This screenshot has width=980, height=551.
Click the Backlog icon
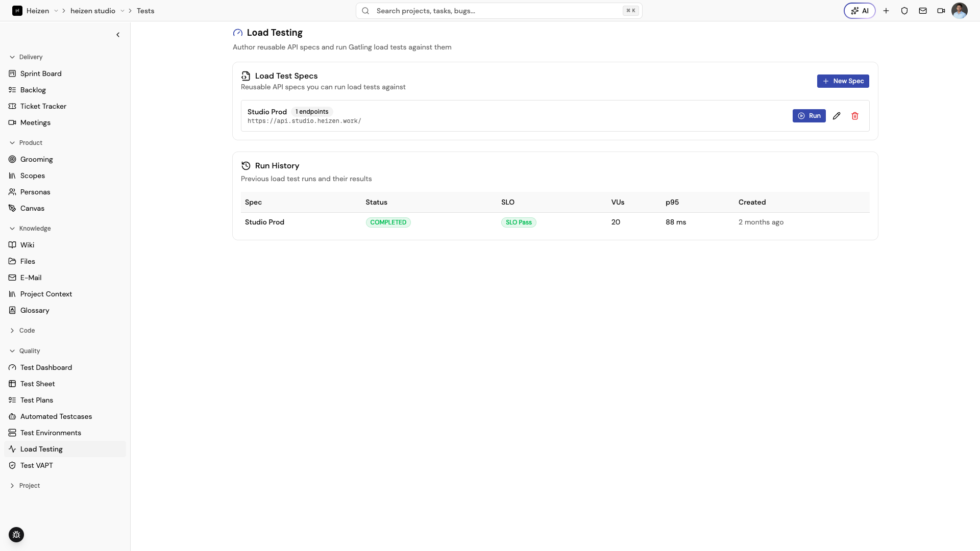coord(12,90)
